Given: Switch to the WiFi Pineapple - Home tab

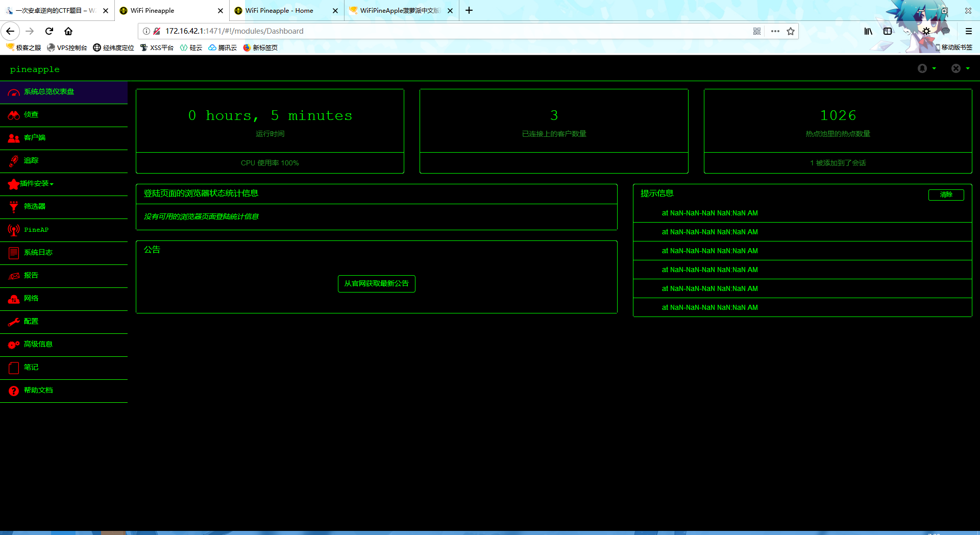Looking at the screenshot, I should (279, 11).
